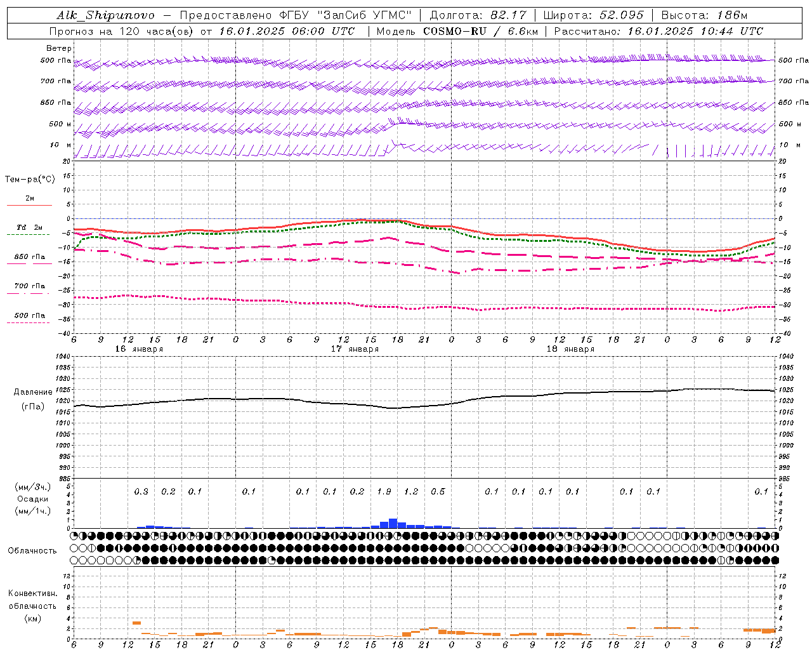This screenshot has width=812, height=650.
Task: Click the 1.2 precipitation value
Action: pyautogui.click(x=411, y=491)
